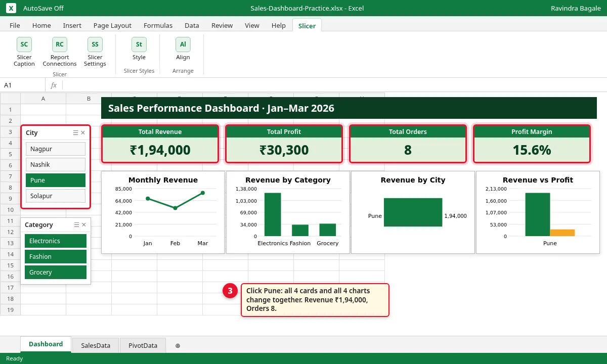Select the Profit Margin KPI card

(x=532, y=144)
